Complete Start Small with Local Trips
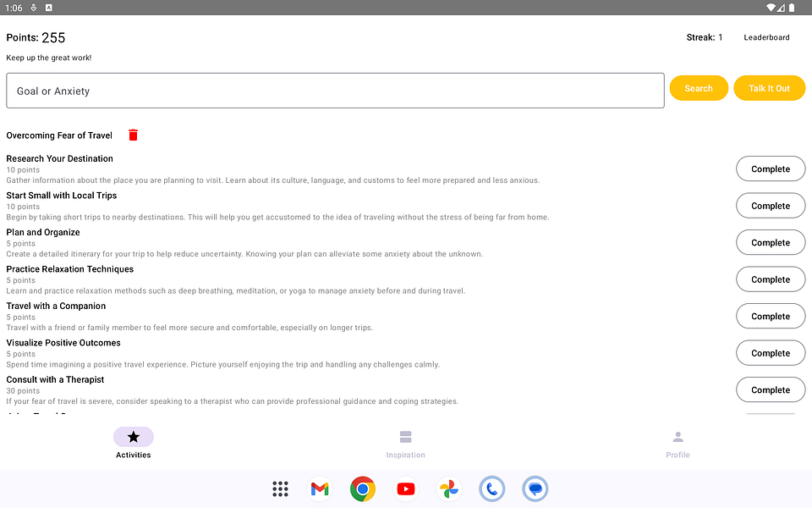The width and height of the screenshot is (812, 508). tap(771, 206)
